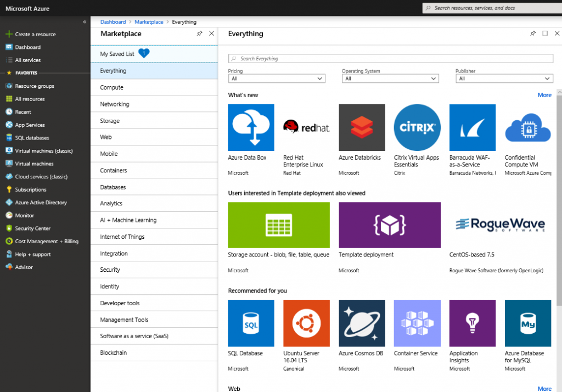This screenshot has width=562, height=392.
Task: Select AI + Machine Learning category
Action: click(x=154, y=220)
